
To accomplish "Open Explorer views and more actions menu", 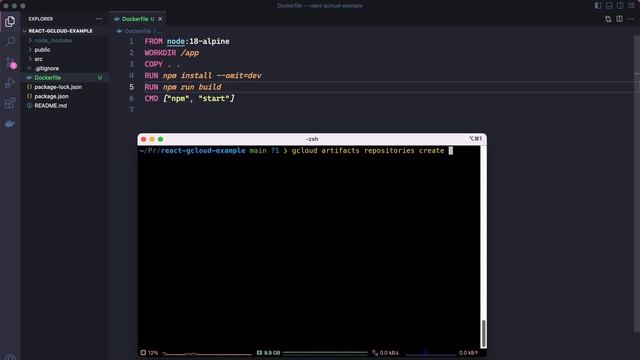I will 99,19.
